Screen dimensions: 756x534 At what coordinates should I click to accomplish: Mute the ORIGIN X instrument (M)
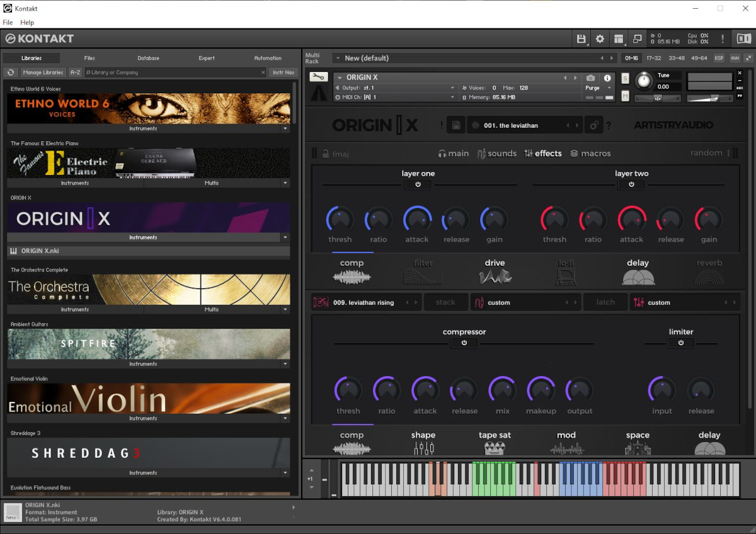(x=625, y=96)
